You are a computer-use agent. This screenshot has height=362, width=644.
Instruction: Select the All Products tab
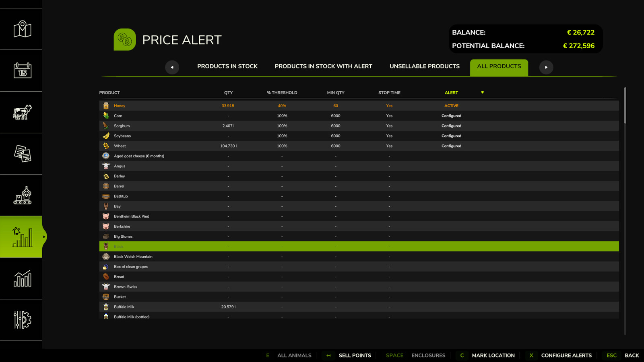(499, 67)
